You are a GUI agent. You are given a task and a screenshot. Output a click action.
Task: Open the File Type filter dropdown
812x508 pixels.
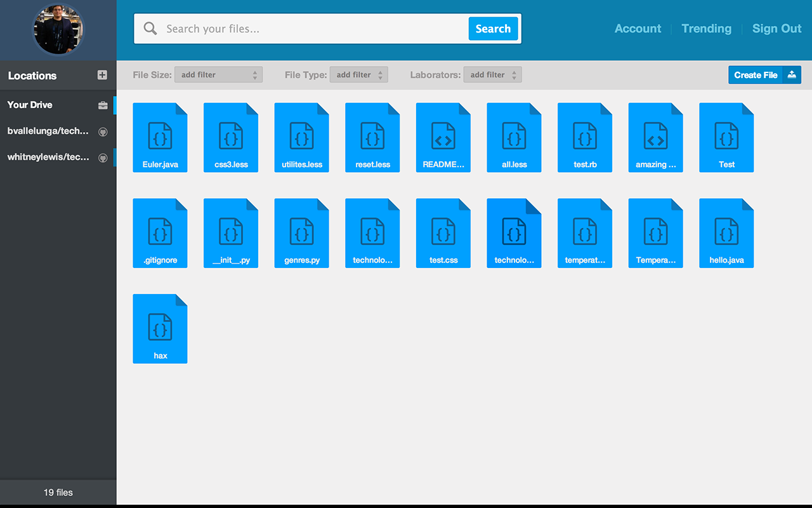coord(358,75)
